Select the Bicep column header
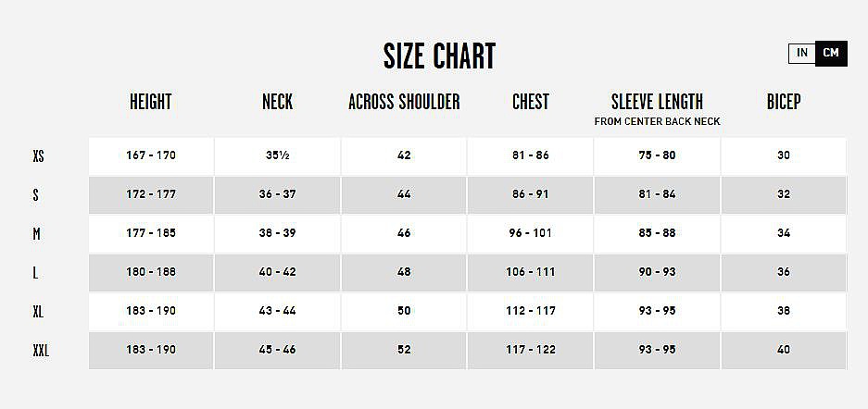This screenshot has width=868, height=409. [783, 102]
